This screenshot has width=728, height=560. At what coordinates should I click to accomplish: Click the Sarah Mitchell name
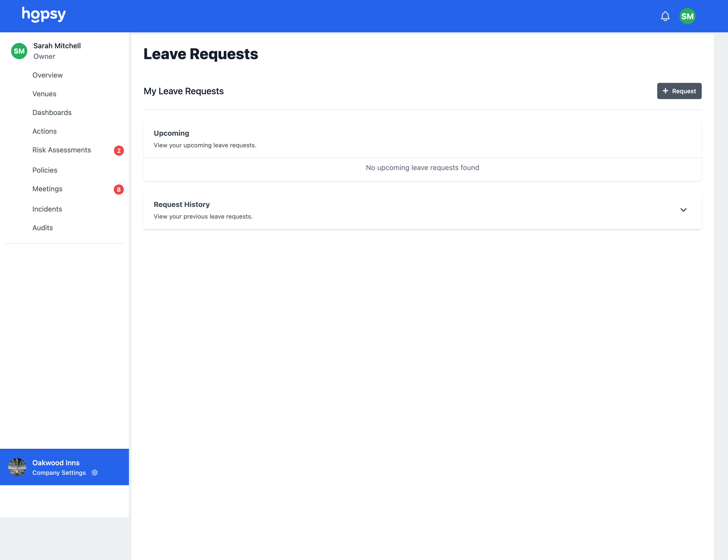(x=57, y=46)
